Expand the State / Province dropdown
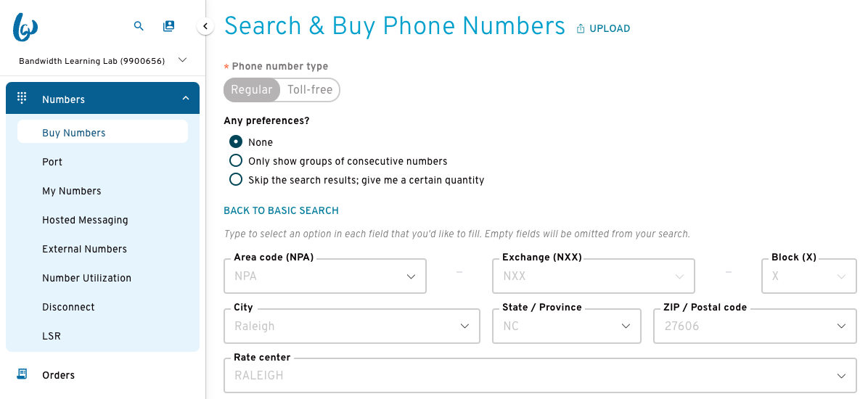 click(566, 326)
